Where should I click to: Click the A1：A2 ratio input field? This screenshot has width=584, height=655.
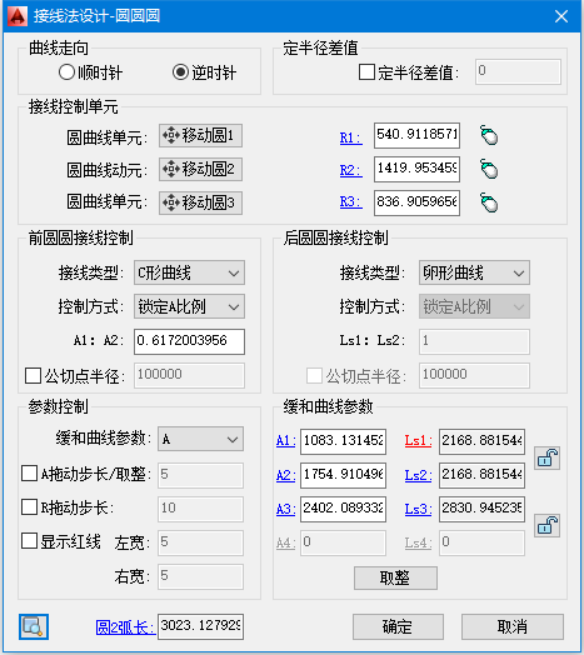point(189,341)
